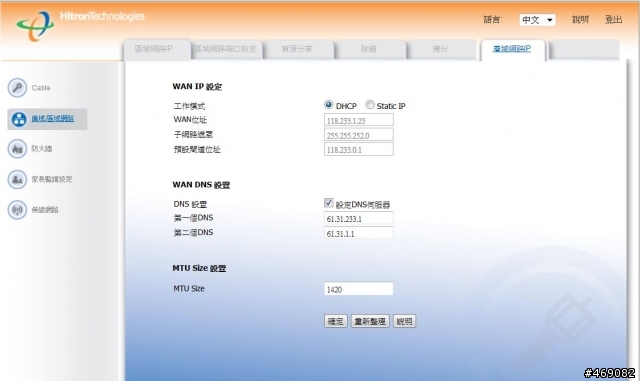Click the '語言:' label in header
640x381 pixels.
pyautogui.click(x=493, y=20)
